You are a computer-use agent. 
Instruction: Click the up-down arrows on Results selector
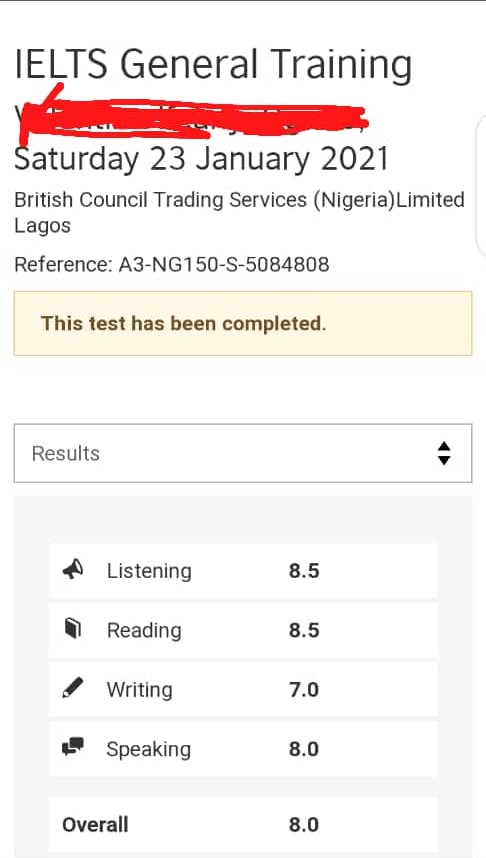444,453
